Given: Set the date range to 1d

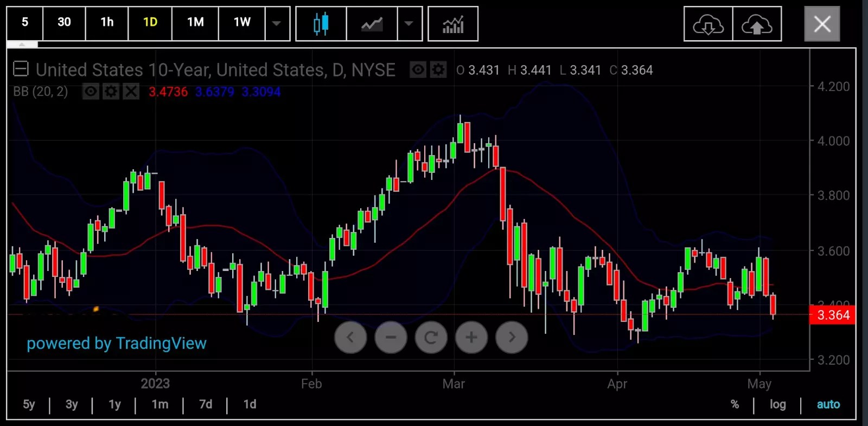Looking at the screenshot, I should pyautogui.click(x=250, y=404).
